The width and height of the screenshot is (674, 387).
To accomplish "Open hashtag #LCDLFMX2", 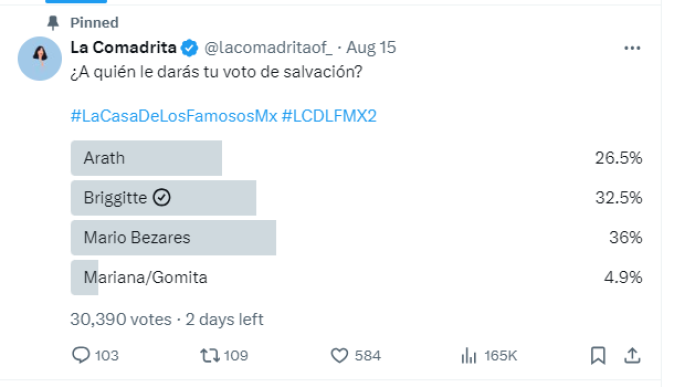I will (x=329, y=116).
